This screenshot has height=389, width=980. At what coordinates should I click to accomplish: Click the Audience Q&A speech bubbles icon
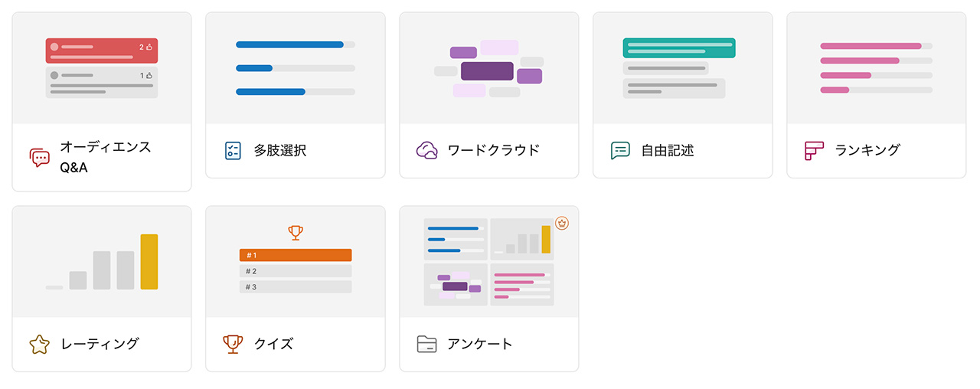[40, 158]
